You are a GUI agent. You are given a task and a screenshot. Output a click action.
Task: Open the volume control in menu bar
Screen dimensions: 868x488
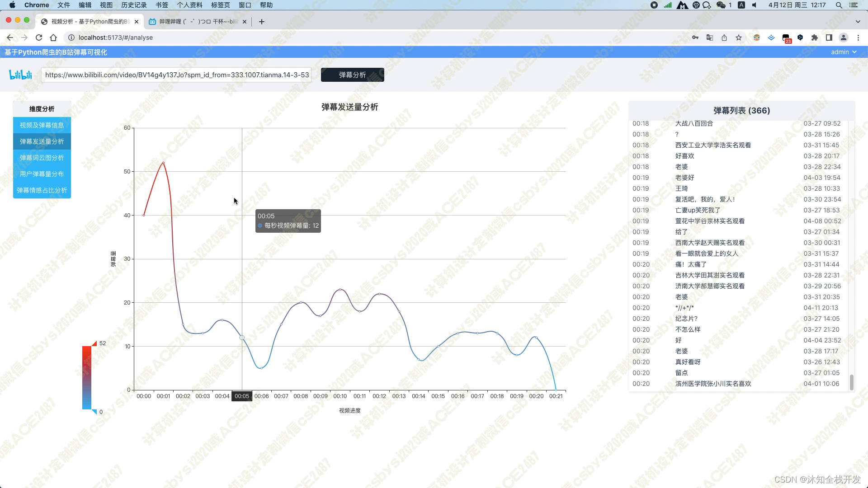(755, 5)
